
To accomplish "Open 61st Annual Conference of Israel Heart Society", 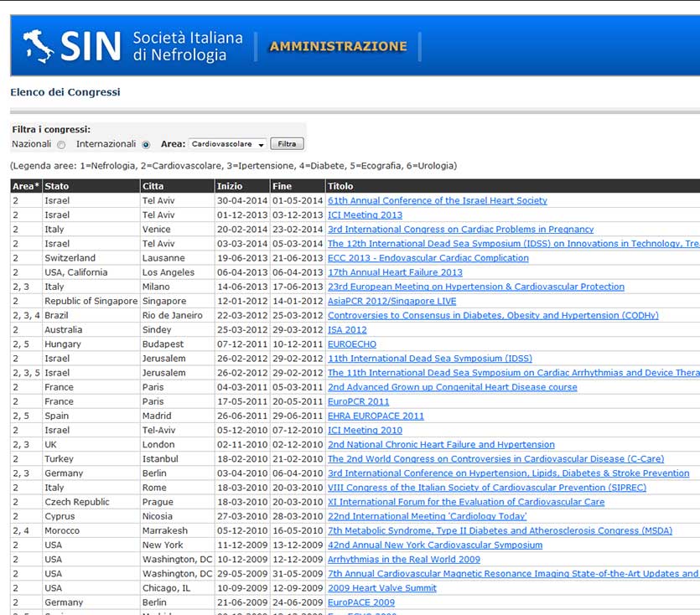I will pos(438,201).
